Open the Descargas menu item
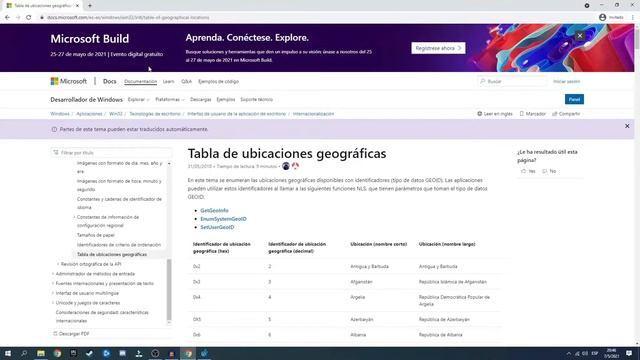The image size is (640, 360). 200,100
